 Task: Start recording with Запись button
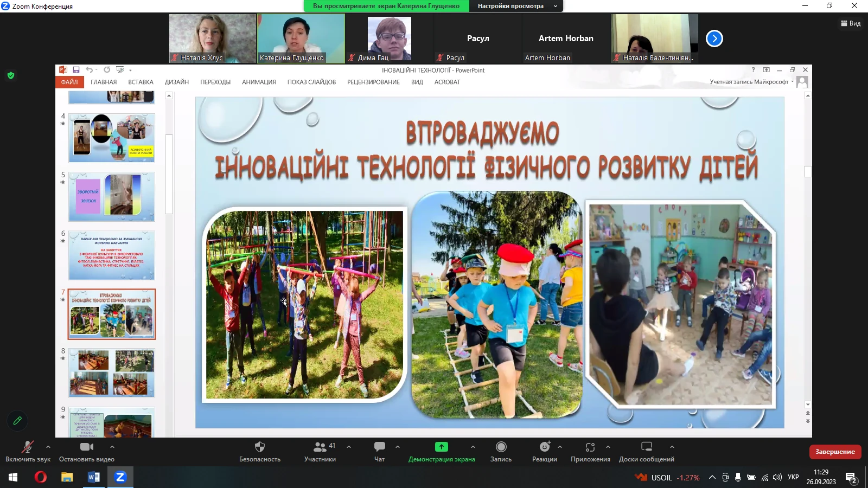[x=501, y=447]
